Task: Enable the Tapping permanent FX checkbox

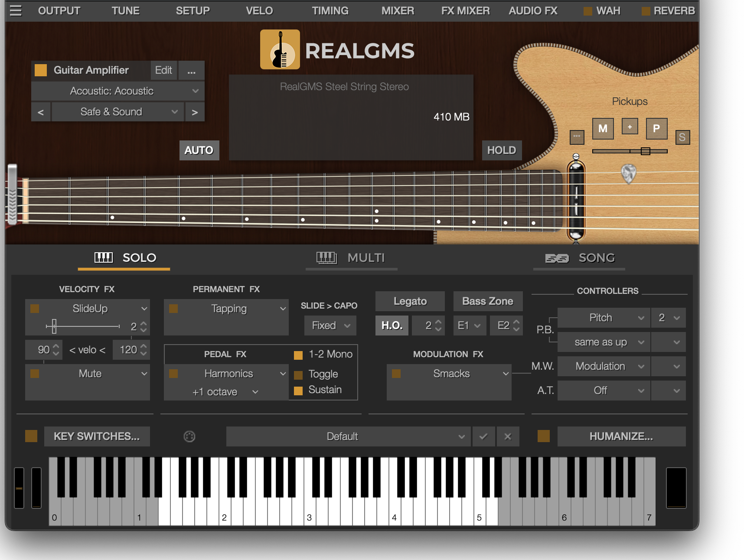Action: (173, 309)
